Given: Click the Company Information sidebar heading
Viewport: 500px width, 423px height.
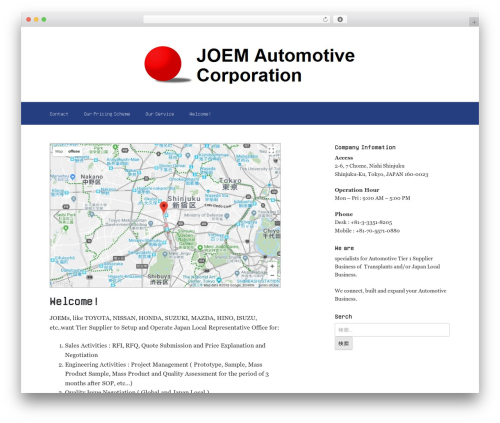Looking at the screenshot, I should click(365, 147).
